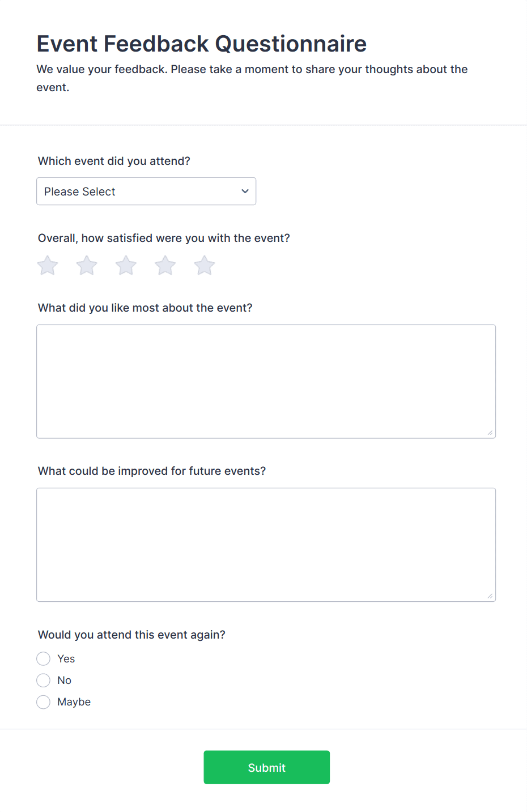Open the "Please Select" event dropdown
Image resolution: width=527 pixels, height=812 pixels.
click(146, 191)
